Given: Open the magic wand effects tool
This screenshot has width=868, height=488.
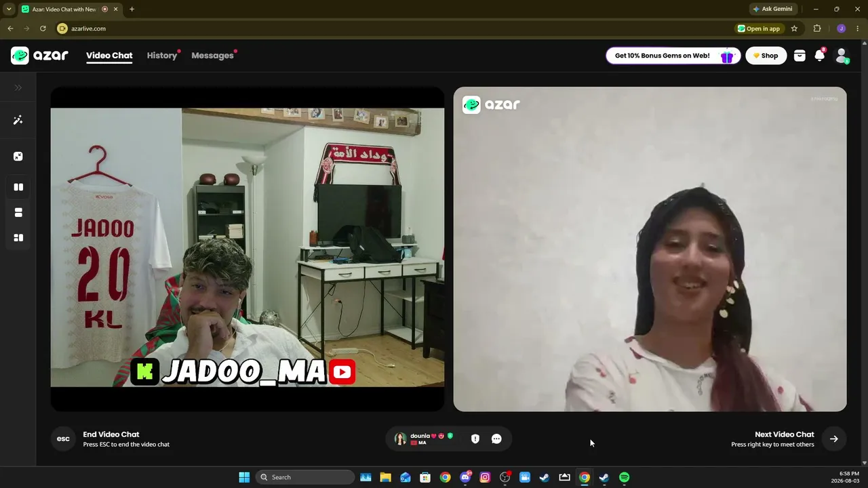Looking at the screenshot, I should click(18, 120).
